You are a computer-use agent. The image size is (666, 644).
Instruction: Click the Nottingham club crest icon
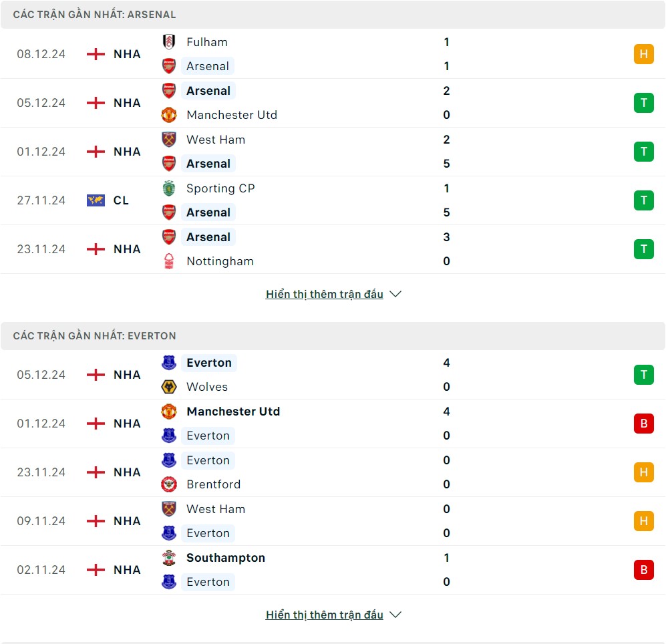pos(169,261)
